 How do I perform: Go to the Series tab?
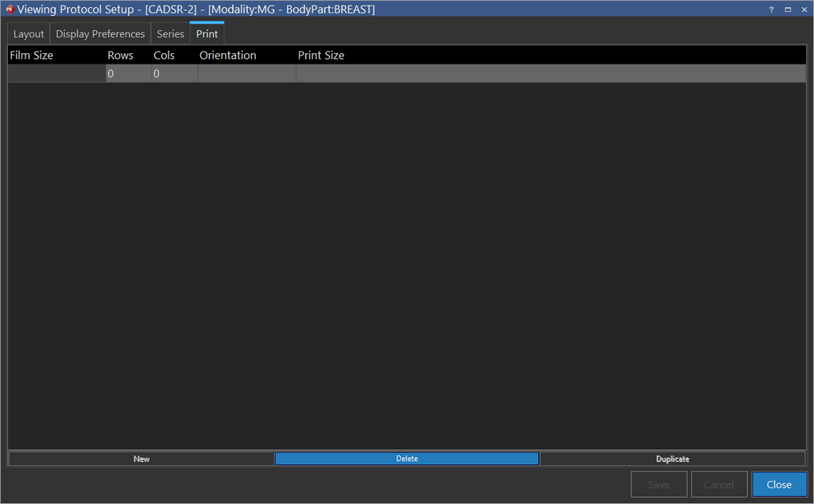[x=170, y=34]
